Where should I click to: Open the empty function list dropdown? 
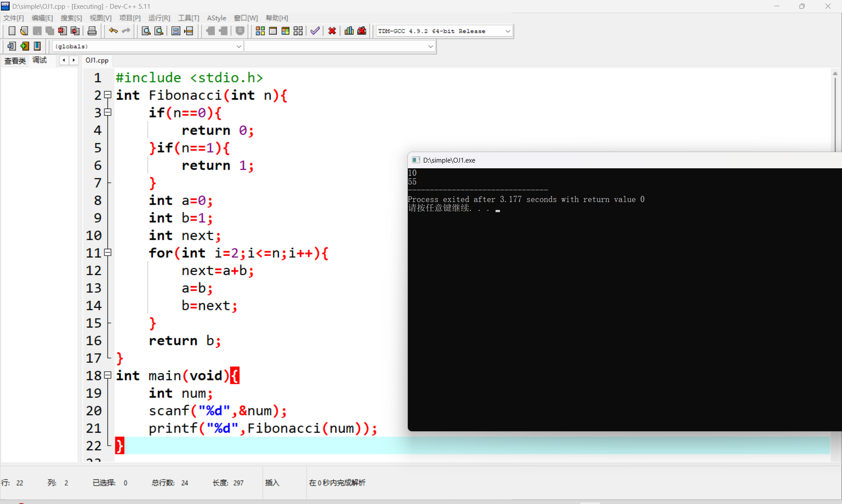coord(430,46)
